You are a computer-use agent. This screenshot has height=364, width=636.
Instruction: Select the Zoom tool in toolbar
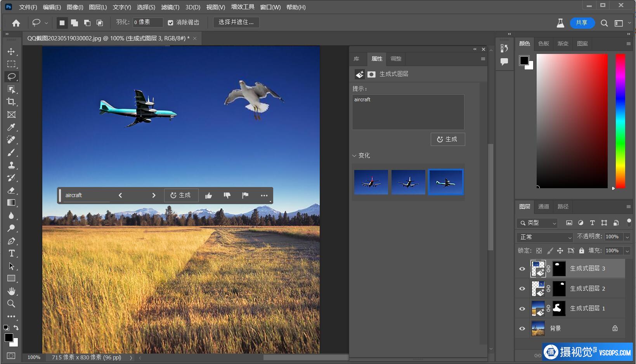(11, 303)
